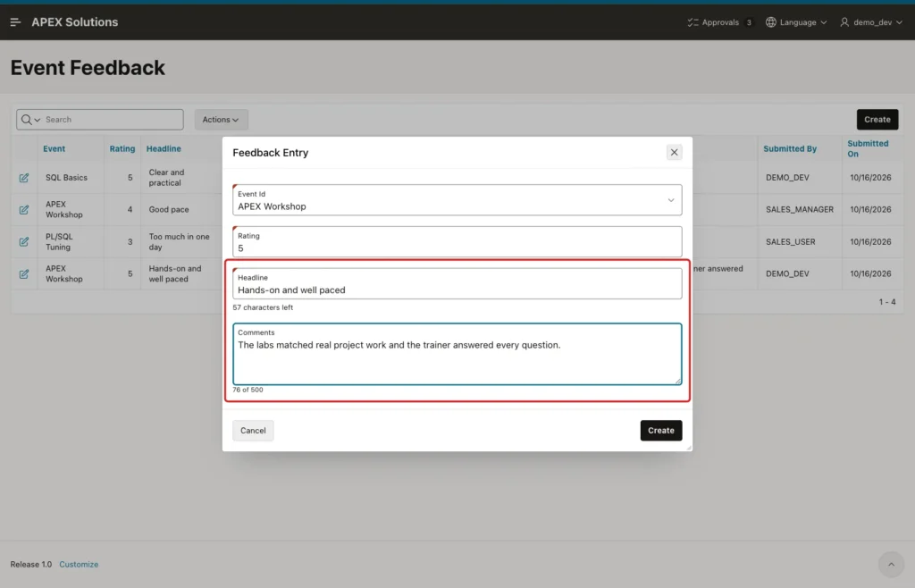Click the 57 characters left counter
This screenshot has width=915, height=588.
coord(263,307)
